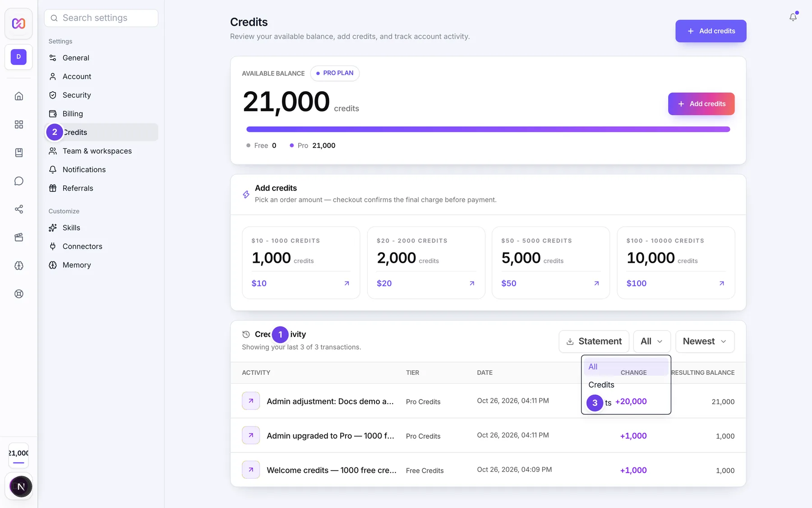Screen dimensions: 812x508
Task: Click the app logo in the left rail
Action: (x=18, y=23)
